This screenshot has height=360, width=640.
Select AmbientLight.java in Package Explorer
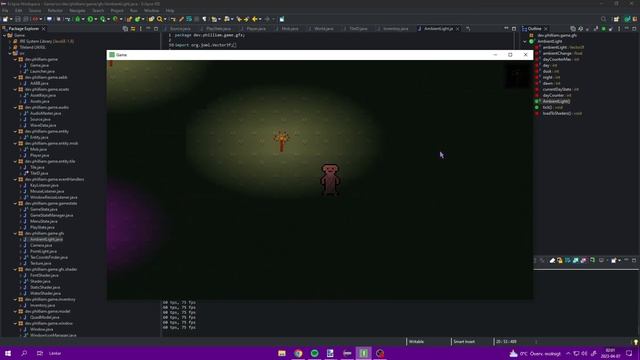coord(46,239)
